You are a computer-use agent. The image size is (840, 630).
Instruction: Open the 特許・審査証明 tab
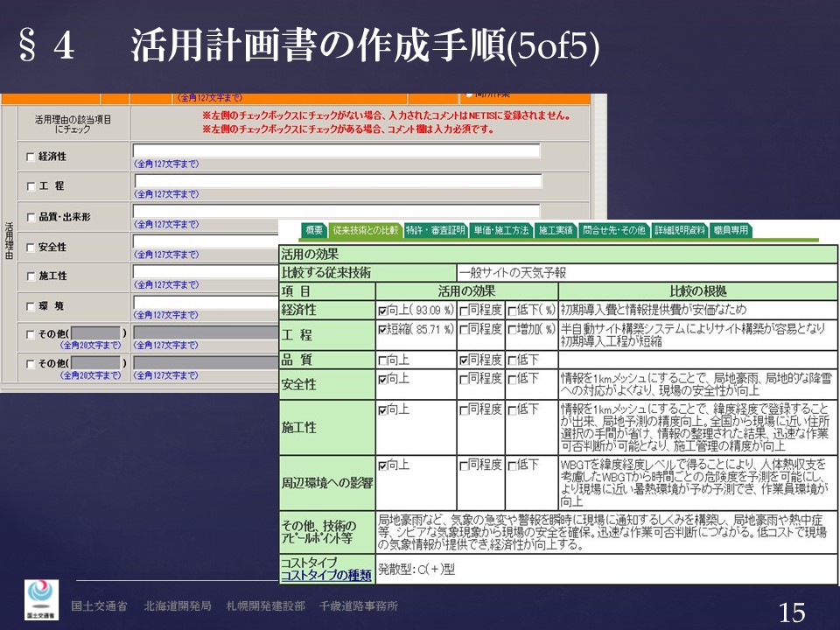pyautogui.click(x=435, y=230)
